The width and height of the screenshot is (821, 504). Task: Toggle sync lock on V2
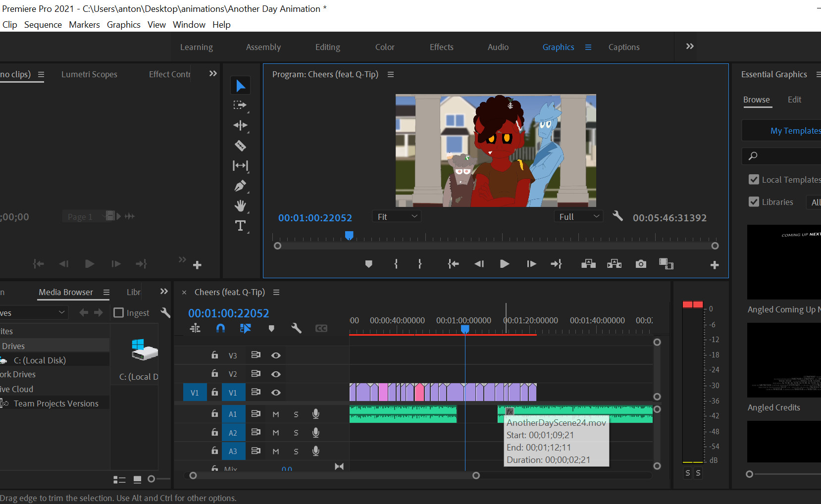[256, 374]
